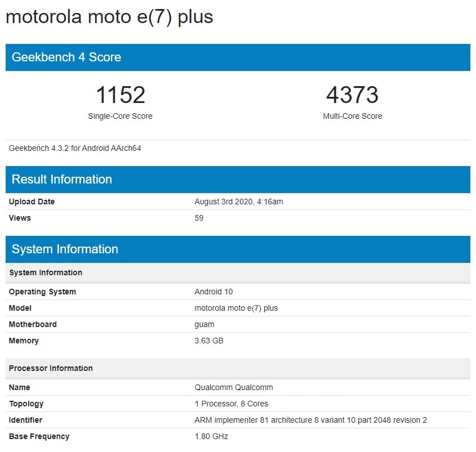This screenshot has width=476, height=452.
Task: Click the Identifier label
Action: [x=25, y=420]
